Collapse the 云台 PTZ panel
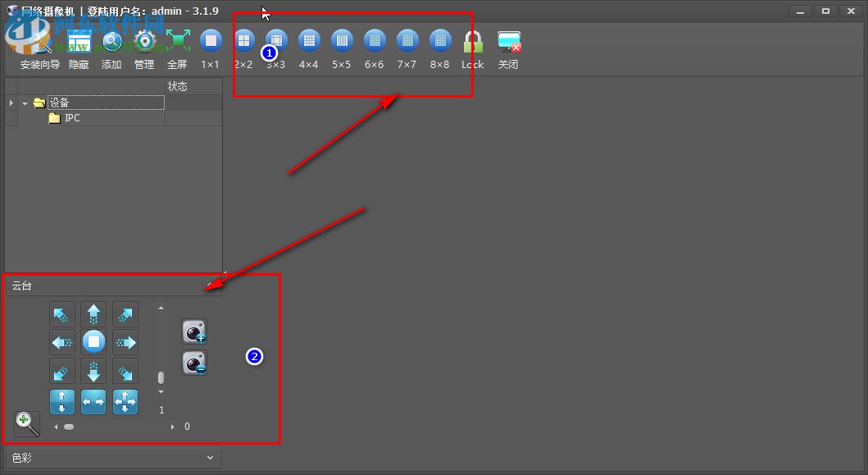Screen dimensions: 868x475 click(x=210, y=286)
